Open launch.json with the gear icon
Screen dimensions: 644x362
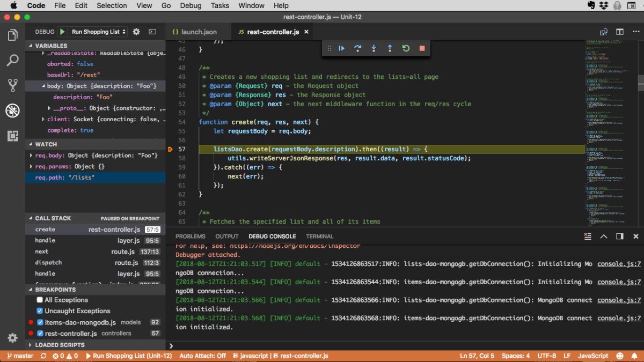click(136, 32)
